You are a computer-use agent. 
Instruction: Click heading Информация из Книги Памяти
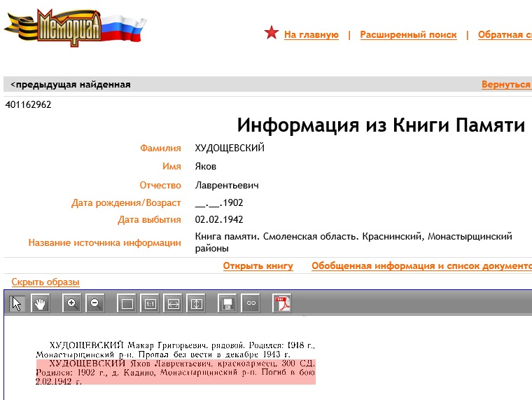point(381,125)
